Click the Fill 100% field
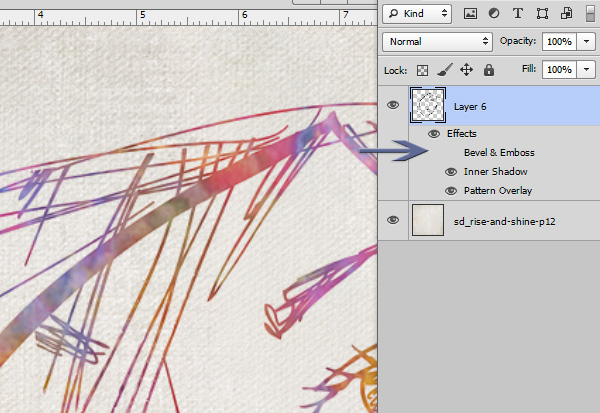 (559, 70)
